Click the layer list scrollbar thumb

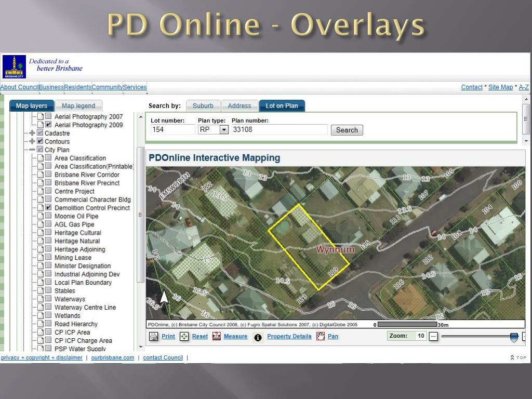[x=140, y=215]
